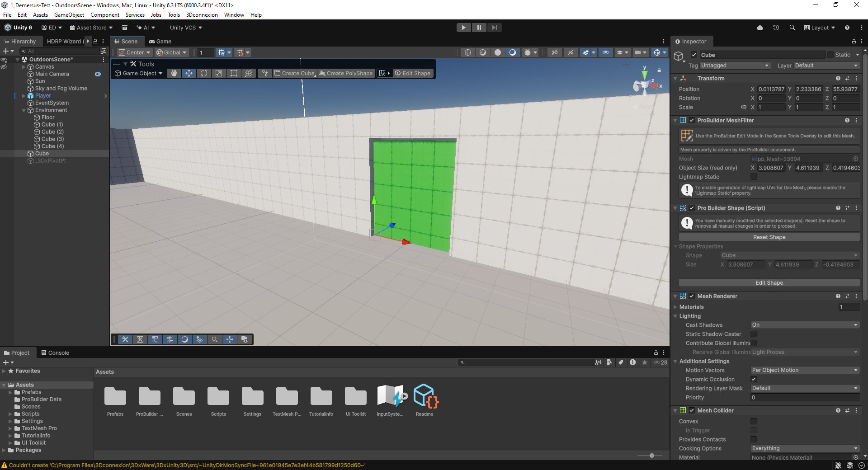Click the Edit Shape inspector button
Screen dimensions: 868x470
[x=769, y=283]
